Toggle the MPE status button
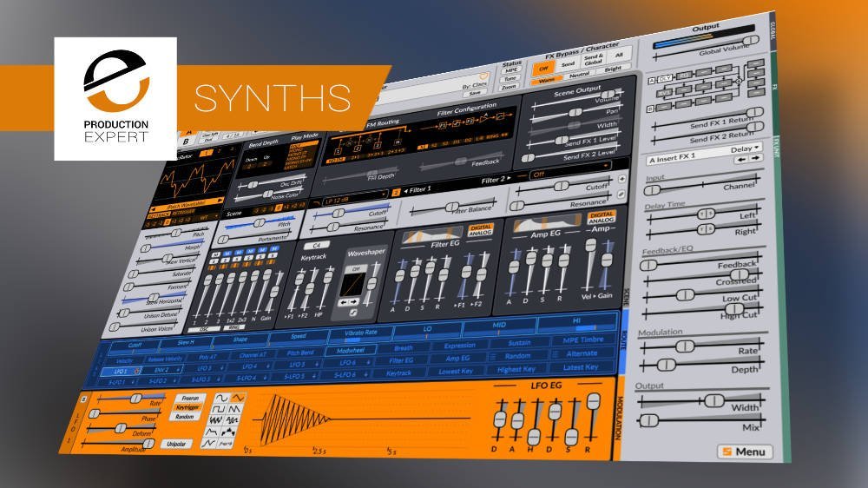The width and height of the screenshot is (868, 488). click(x=511, y=70)
